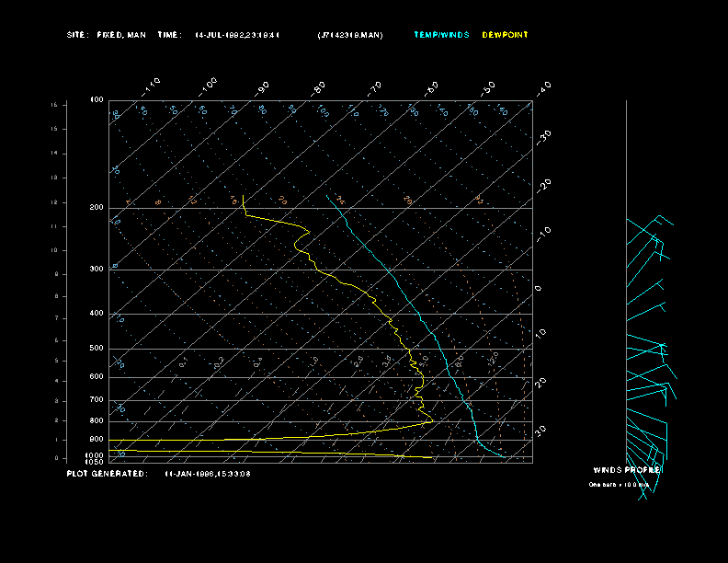Screen dimensions: 728x563
Task: Click the -60 temperature label on top axis
Action: (431, 88)
